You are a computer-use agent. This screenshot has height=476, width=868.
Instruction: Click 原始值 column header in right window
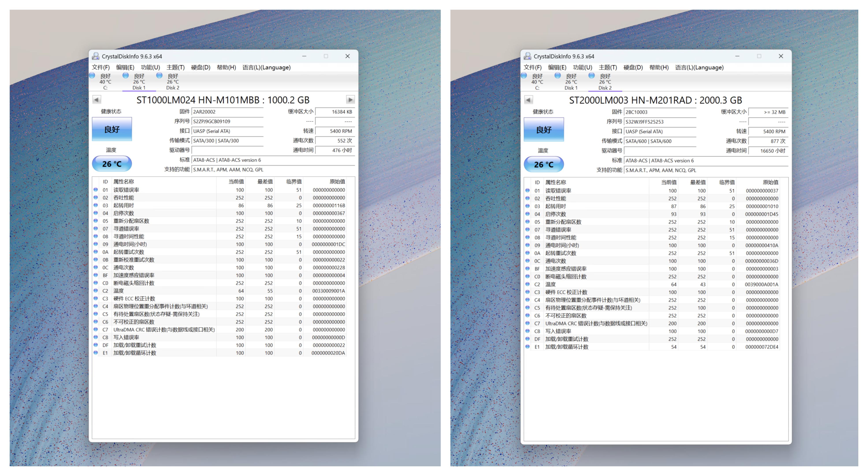click(x=770, y=182)
